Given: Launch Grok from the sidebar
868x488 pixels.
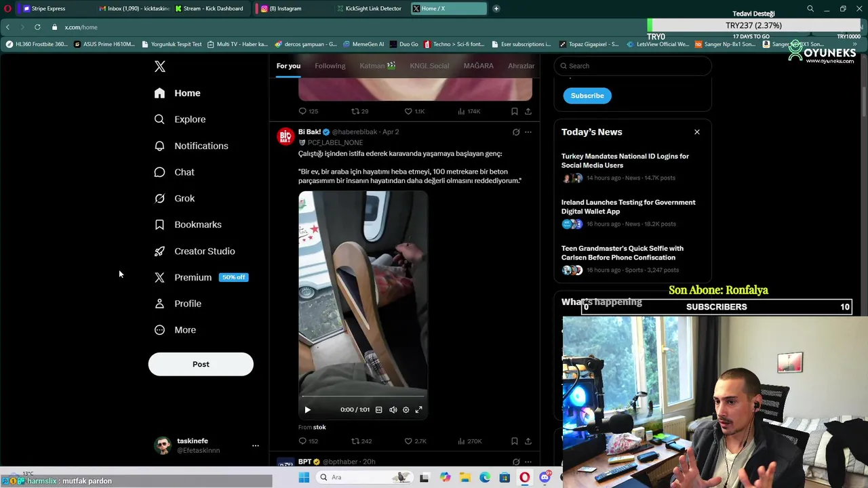Looking at the screenshot, I should pyautogui.click(x=174, y=199).
